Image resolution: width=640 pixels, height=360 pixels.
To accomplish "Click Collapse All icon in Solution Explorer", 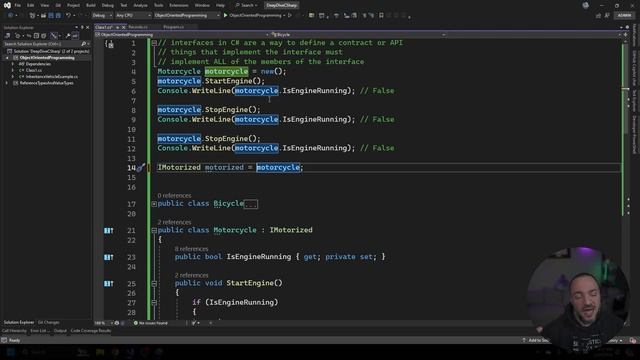I will coord(36,36).
